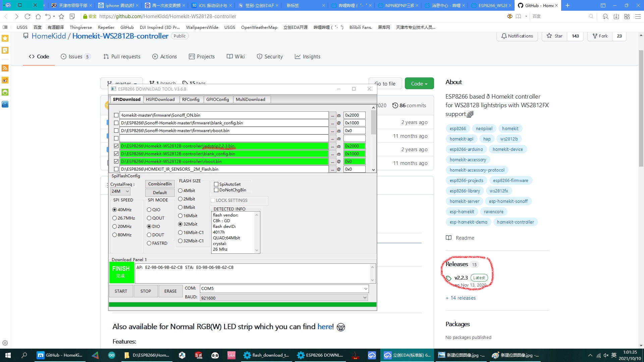
Task: Tick checkbox for Sonoff blank_config.bin row
Action: tap(116, 123)
